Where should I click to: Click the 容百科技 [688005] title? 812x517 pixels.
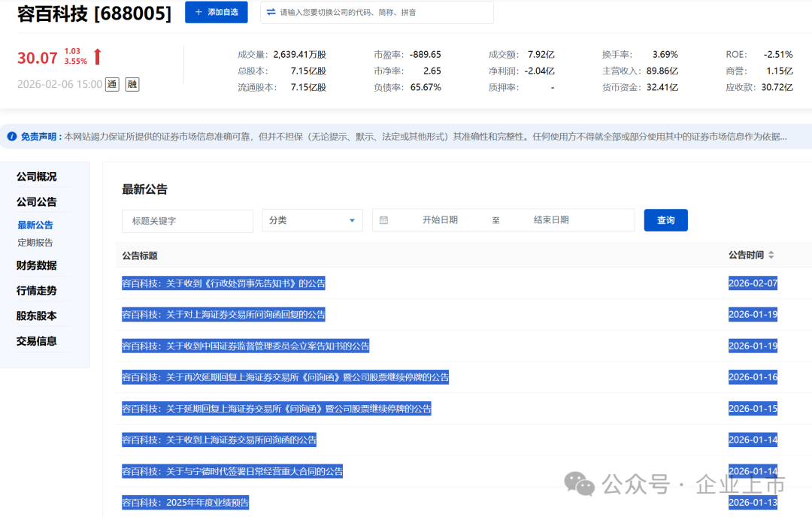coord(94,14)
